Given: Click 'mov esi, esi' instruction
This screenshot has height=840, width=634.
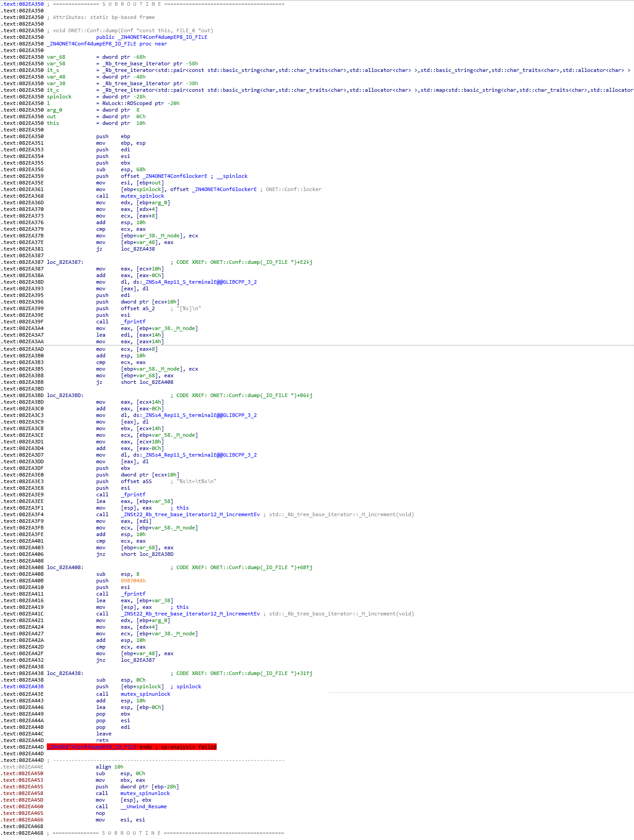Looking at the screenshot, I should (120, 820).
